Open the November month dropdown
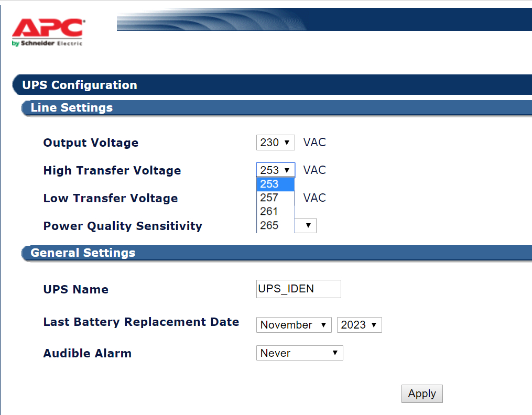The width and height of the screenshot is (532, 415). click(x=294, y=325)
